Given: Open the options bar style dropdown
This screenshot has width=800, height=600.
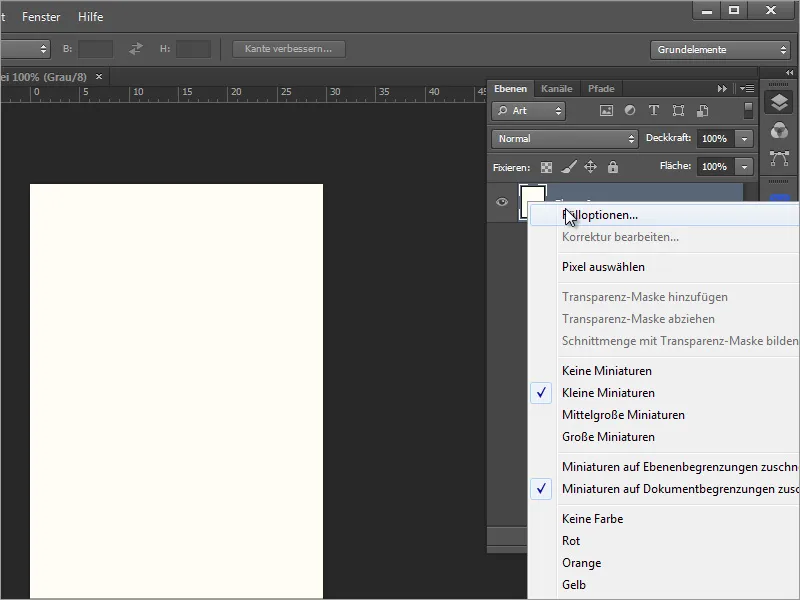Looking at the screenshot, I should pyautogui.click(x=25, y=49).
